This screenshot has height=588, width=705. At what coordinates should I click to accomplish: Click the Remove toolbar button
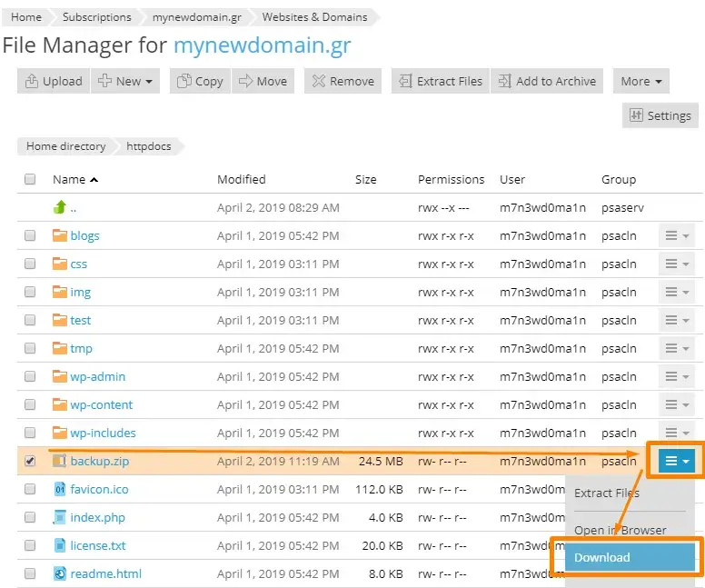pyautogui.click(x=343, y=81)
